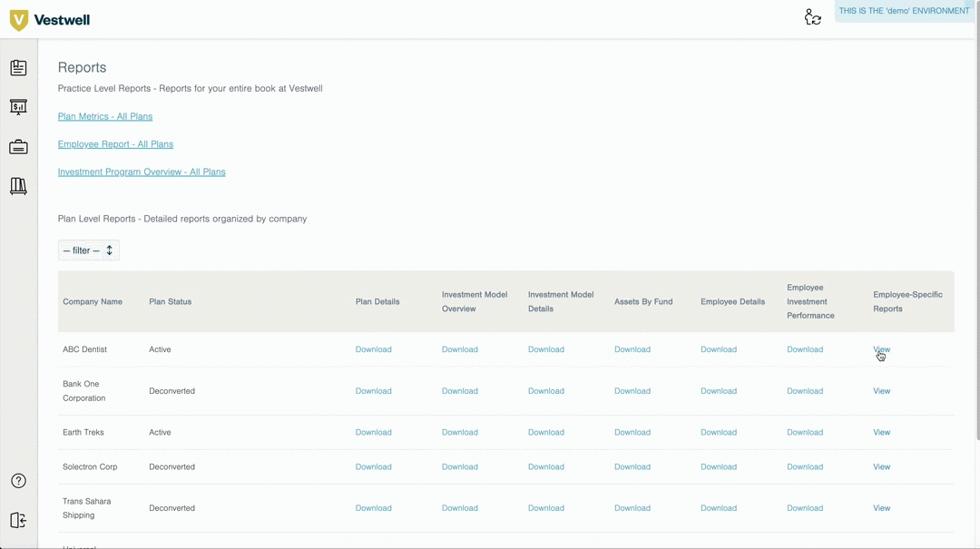Open Investment Program Overview - All Plans link

(142, 172)
